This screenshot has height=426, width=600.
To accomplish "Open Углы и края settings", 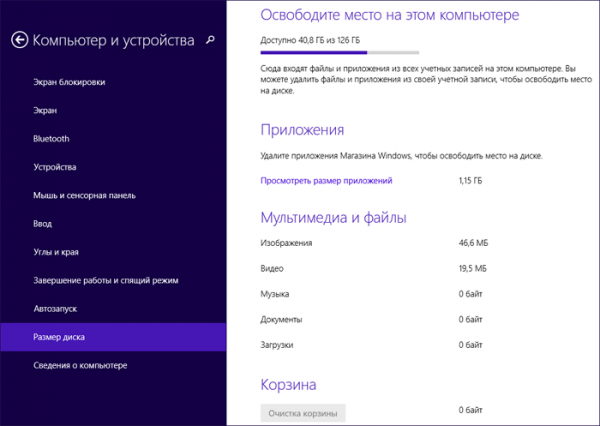I will pos(58,252).
